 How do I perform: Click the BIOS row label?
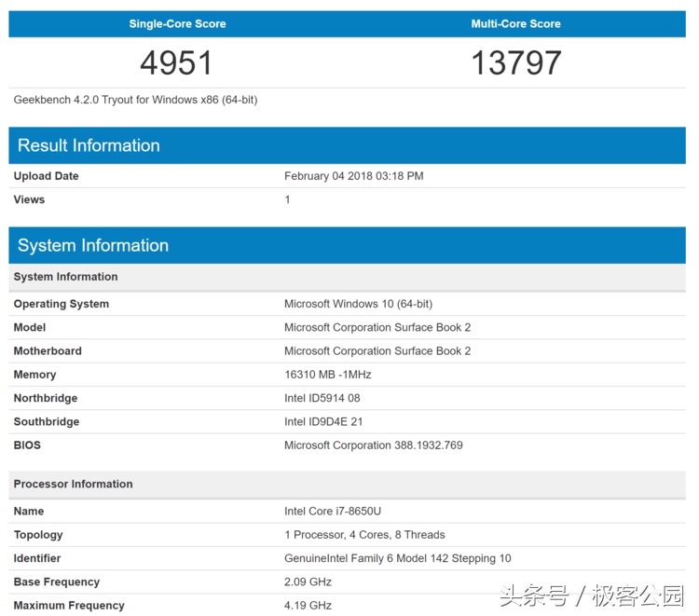click(27, 445)
